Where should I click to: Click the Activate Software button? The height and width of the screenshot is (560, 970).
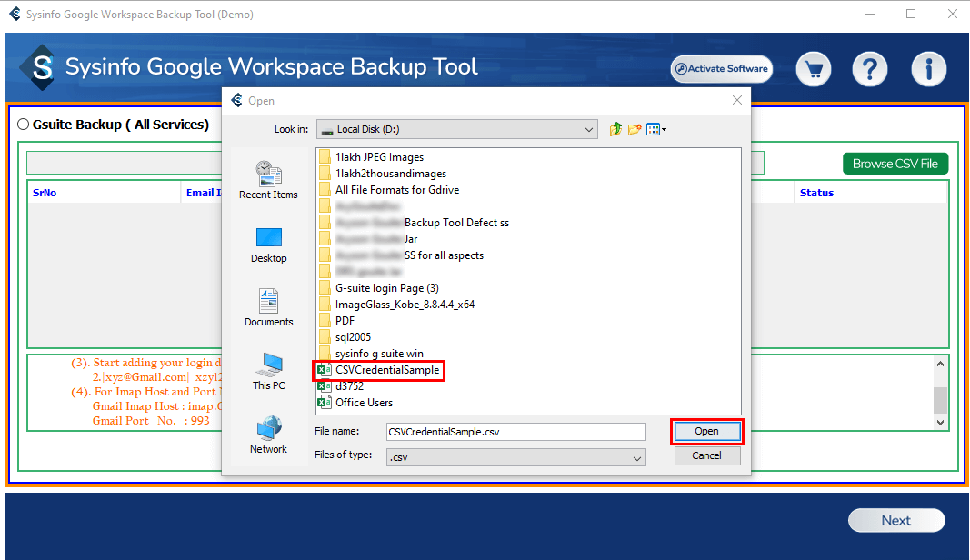[721, 69]
